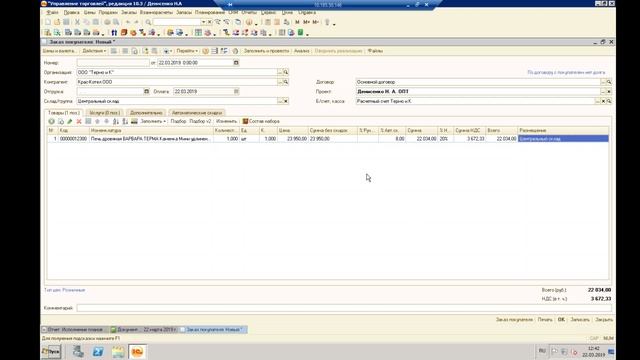Click the Cut scissors icon
The image size is (640, 360).
coord(77,22)
